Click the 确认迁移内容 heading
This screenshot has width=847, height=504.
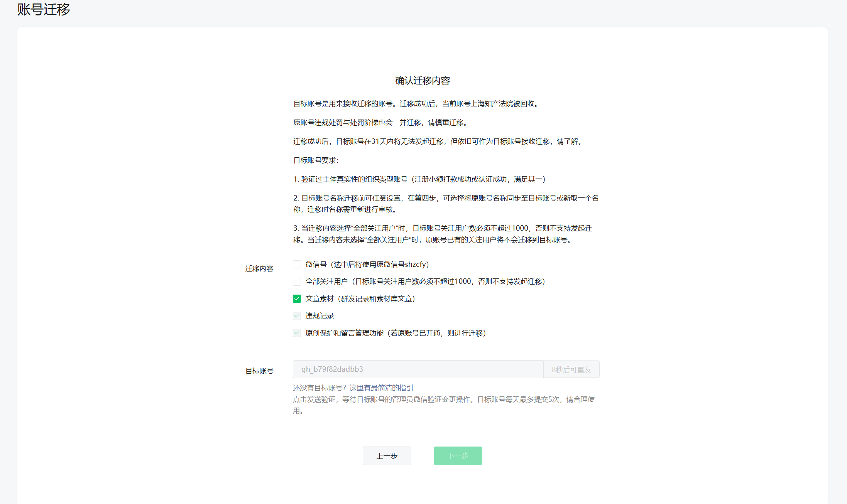[423, 81]
